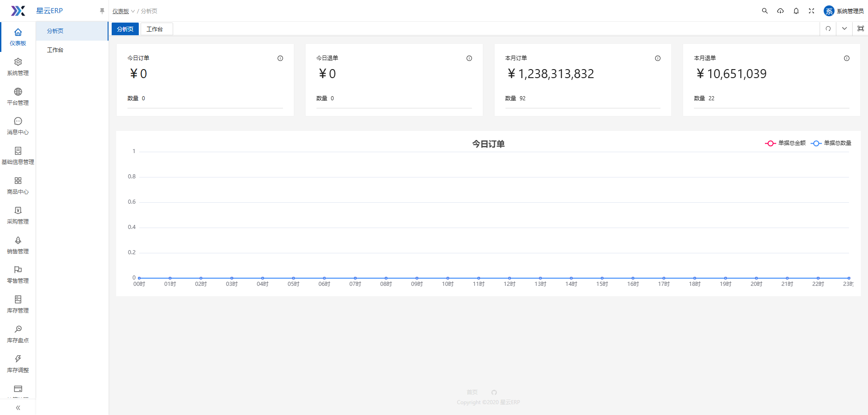Click the 0.4 y-axis label

click(132, 227)
